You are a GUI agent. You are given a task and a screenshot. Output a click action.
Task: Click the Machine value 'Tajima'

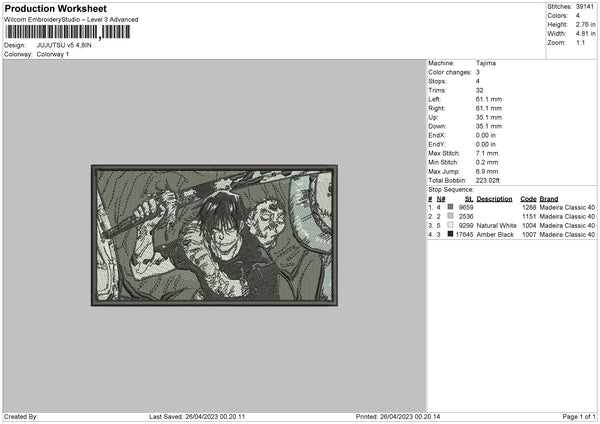pyautogui.click(x=486, y=63)
